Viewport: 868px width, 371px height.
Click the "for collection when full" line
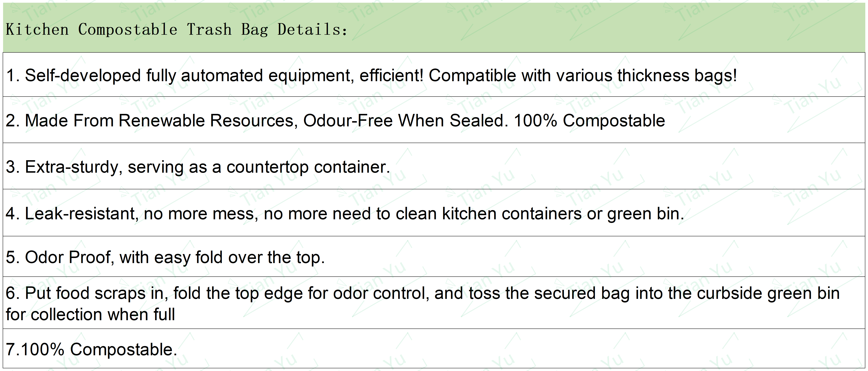tap(90, 315)
